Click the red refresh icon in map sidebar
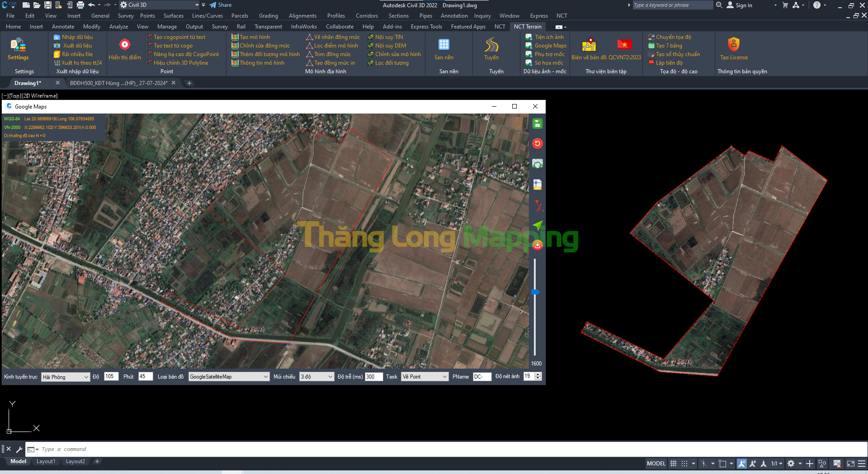The width and height of the screenshot is (868, 474). point(537,144)
